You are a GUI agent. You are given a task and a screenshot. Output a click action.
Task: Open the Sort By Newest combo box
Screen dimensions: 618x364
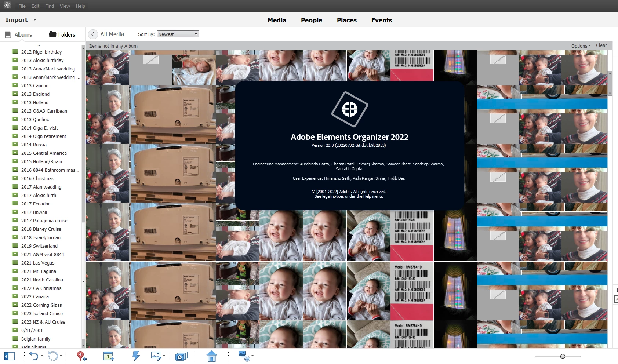point(178,34)
